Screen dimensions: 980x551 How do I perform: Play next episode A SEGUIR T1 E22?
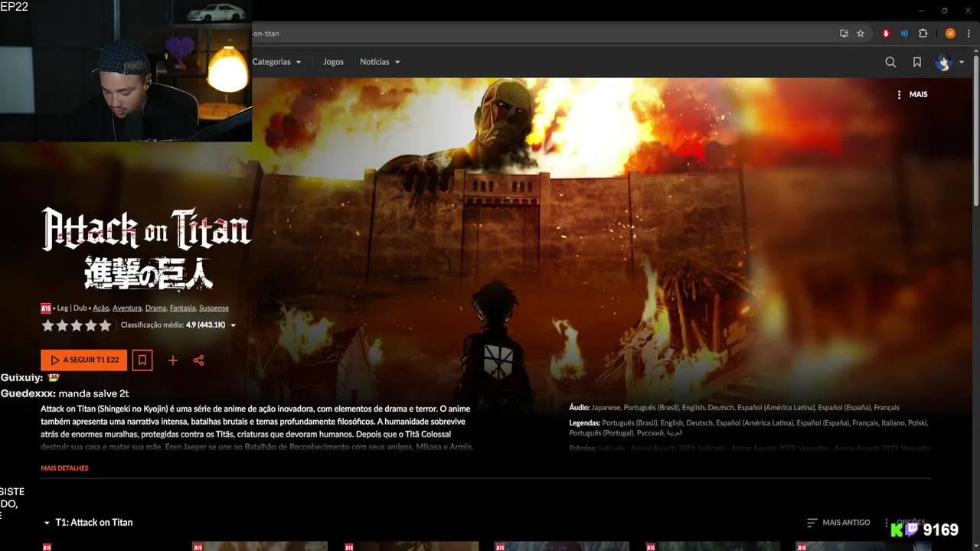pos(84,360)
